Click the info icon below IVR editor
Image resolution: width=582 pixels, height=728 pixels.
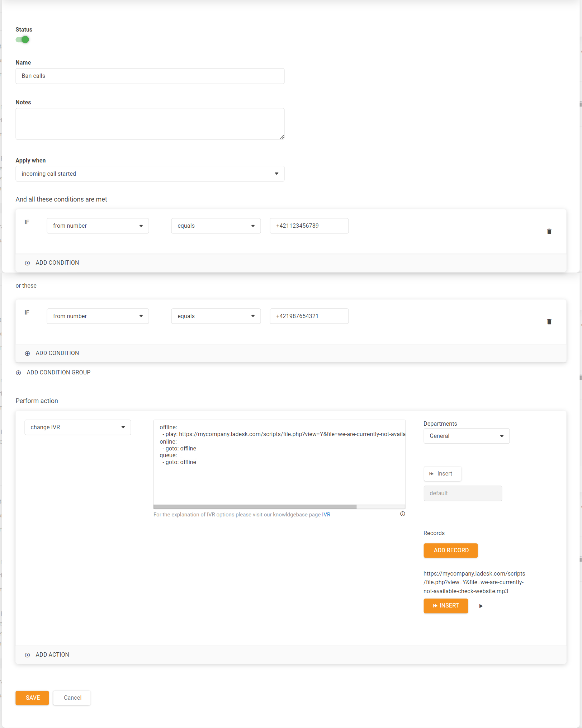(402, 514)
